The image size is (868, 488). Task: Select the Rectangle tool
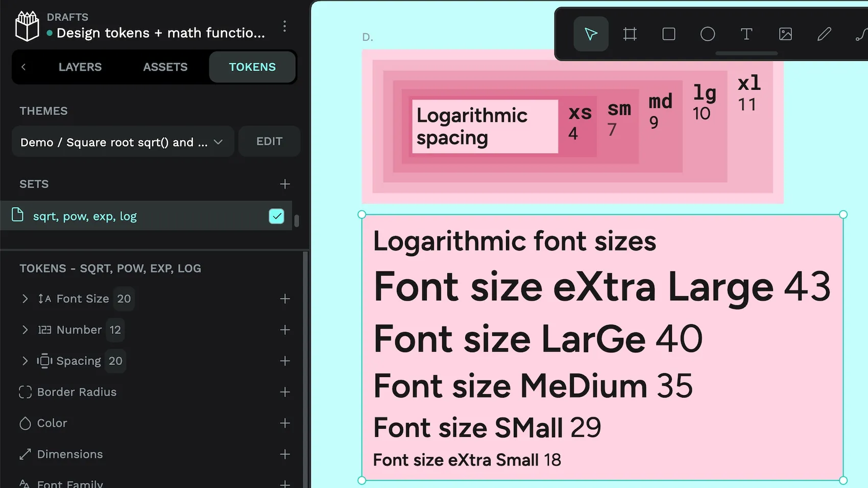tap(669, 34)
